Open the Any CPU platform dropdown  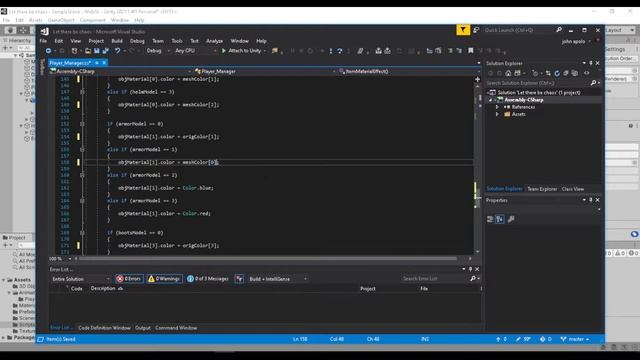[195, 51]
